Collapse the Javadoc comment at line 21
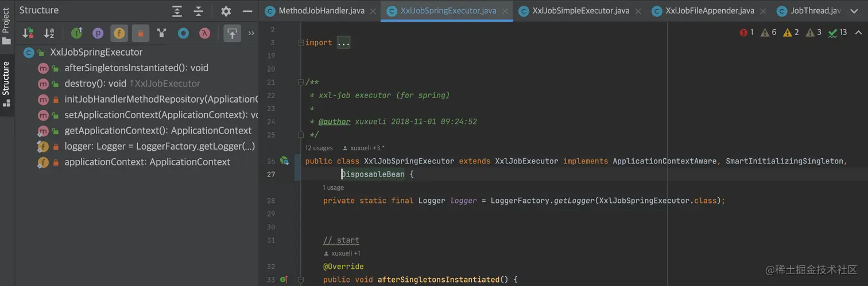The image size is (868, 286). coord(300,83)
